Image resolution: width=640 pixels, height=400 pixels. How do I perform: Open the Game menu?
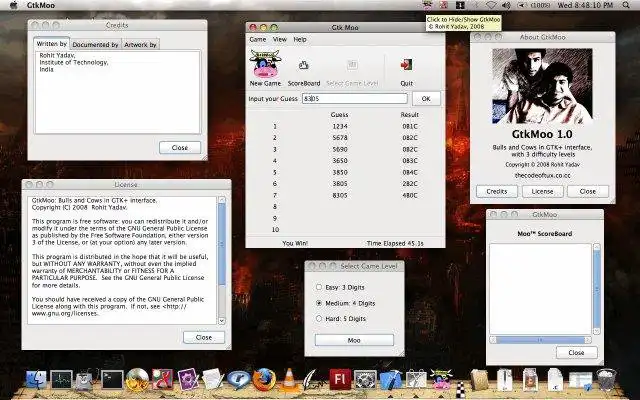pyautogui.click(x=258, y=40)
